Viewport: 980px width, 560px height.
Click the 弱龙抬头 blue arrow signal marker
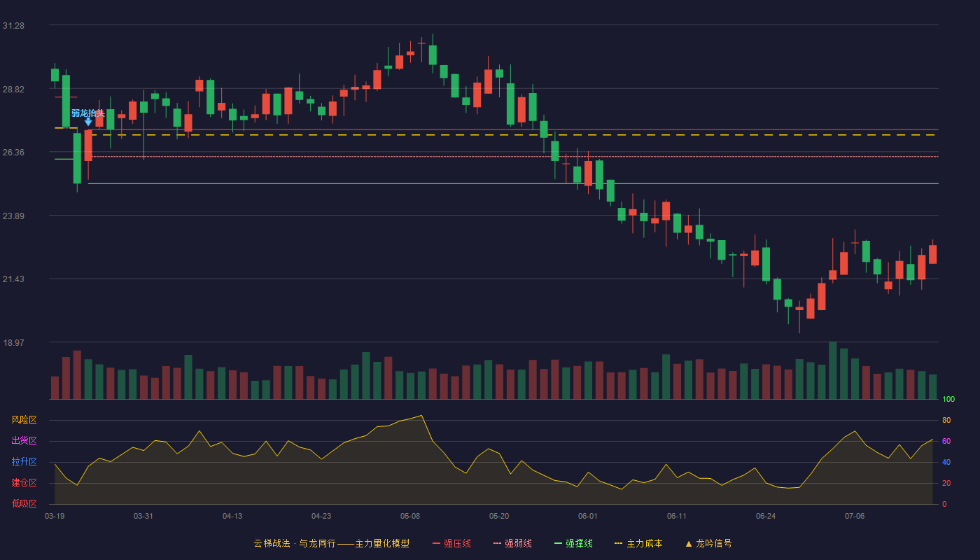click(88, 122)
